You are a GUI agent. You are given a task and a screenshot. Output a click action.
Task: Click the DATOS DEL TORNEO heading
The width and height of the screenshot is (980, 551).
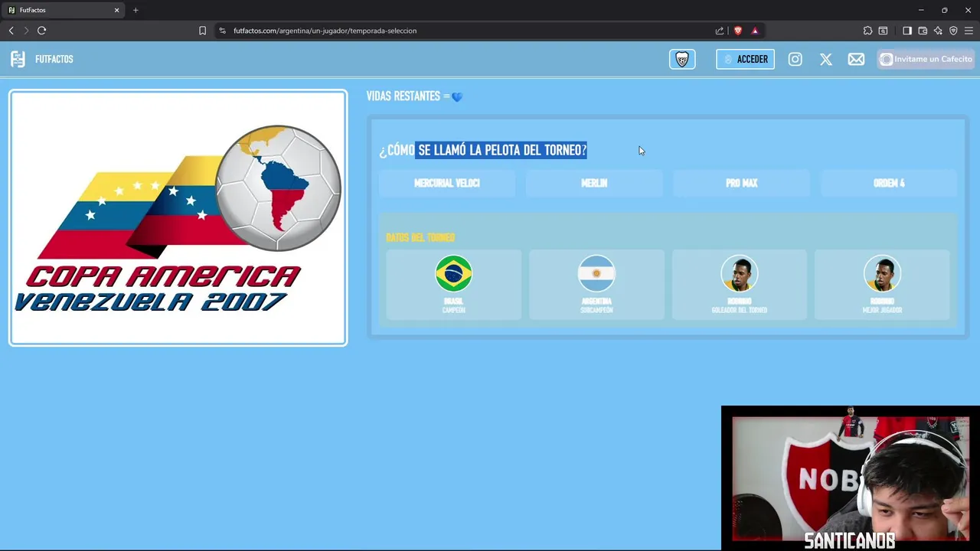(420, 237)
